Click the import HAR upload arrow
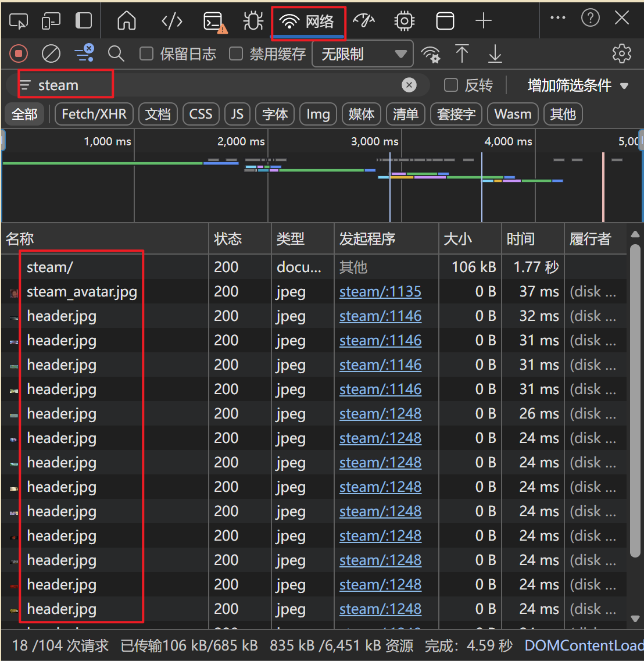644x661 pixels. pyautogui.click(x=462, y=54)
